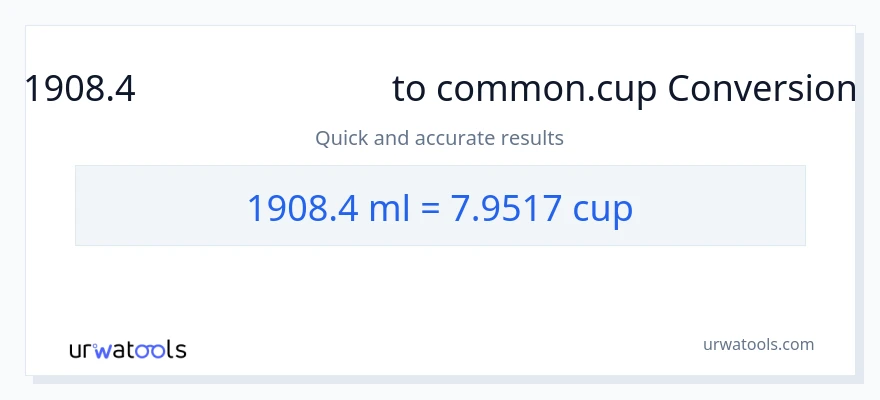Click the "1908.4" number in the heading

coord(80,90)
